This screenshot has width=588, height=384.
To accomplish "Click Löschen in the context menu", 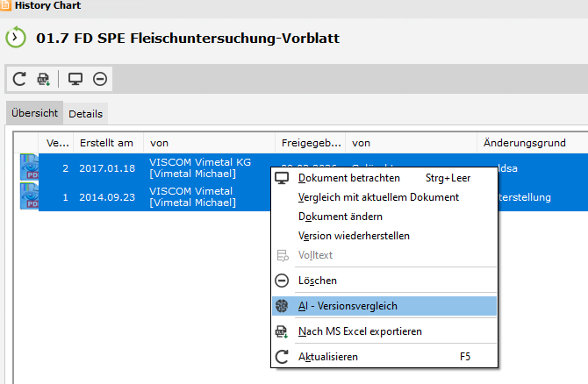I will 317,281.
